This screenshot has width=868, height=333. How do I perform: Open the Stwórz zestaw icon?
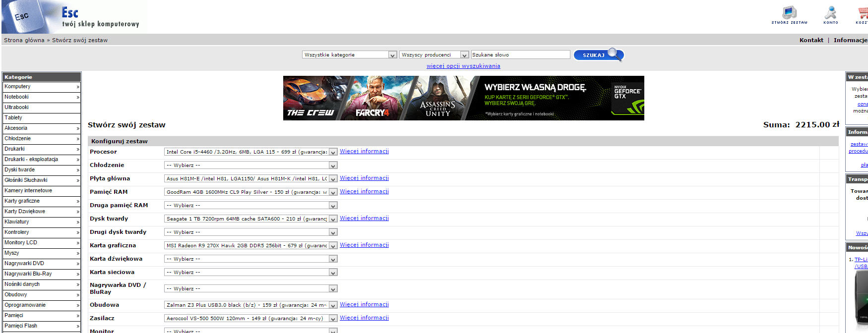pyautogui.click(x=789, y=15)
